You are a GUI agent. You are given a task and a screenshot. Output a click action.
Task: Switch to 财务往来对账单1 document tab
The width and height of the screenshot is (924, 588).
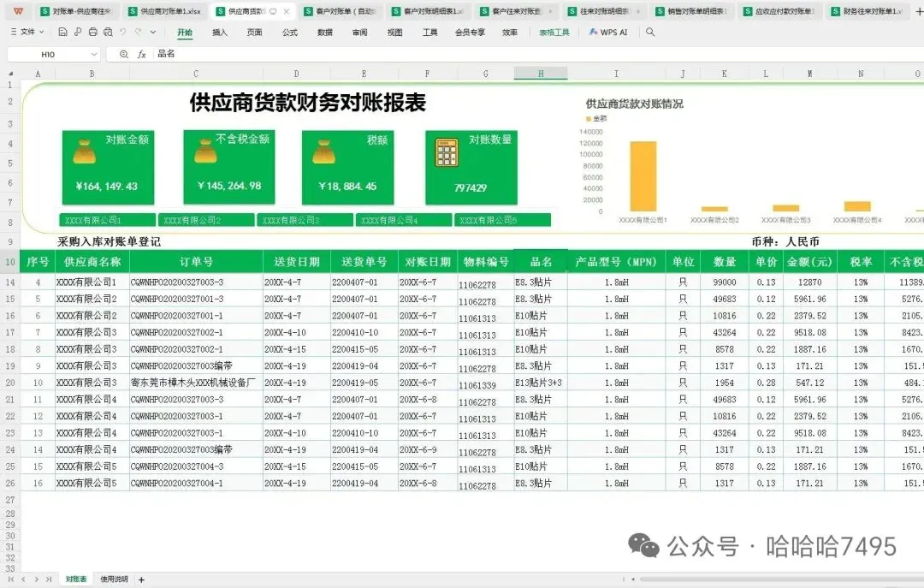(868, 11)
